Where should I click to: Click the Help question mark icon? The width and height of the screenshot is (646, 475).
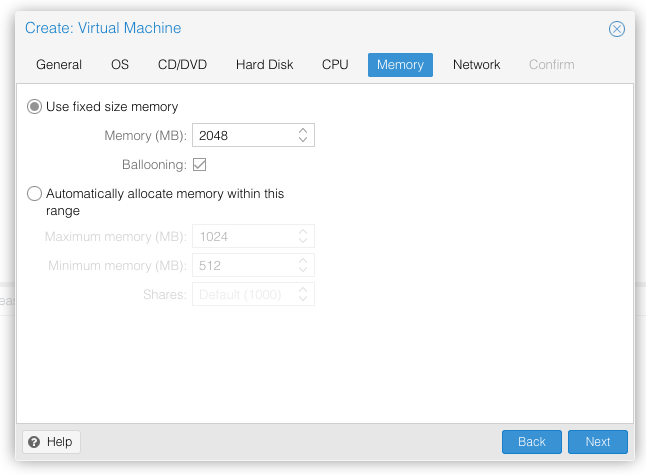point(34,441)
